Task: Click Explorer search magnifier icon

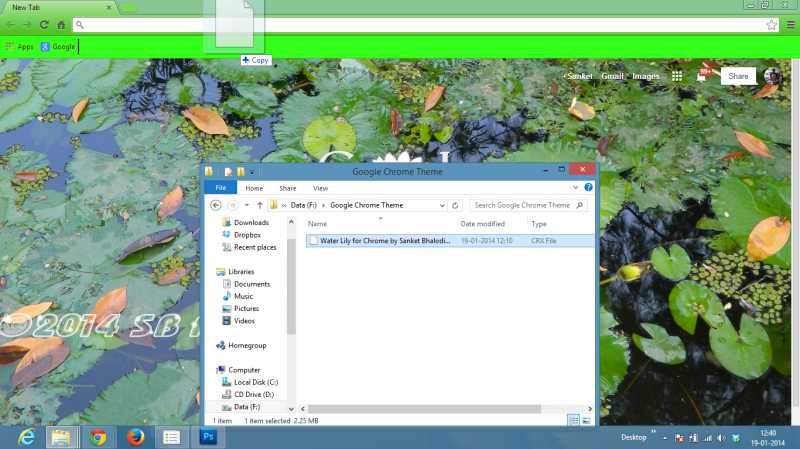Action: pyautogui.click(x=580, y=205)
